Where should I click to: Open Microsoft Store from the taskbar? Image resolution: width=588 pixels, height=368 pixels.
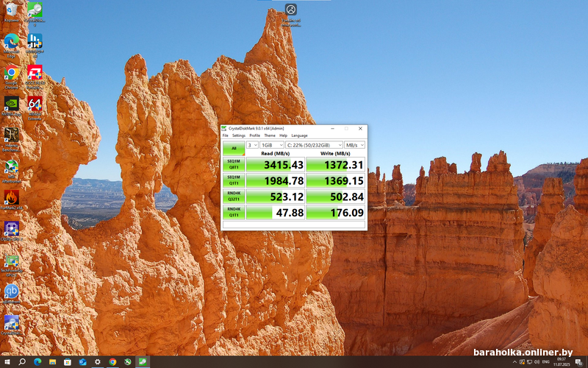[68, 362]
